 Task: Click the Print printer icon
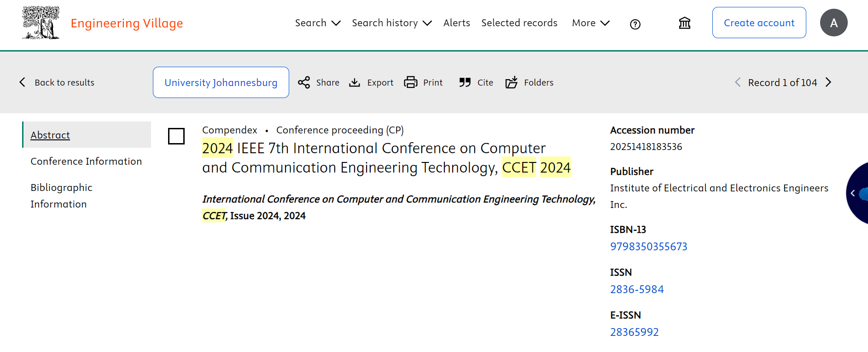(x=411, y=82)
